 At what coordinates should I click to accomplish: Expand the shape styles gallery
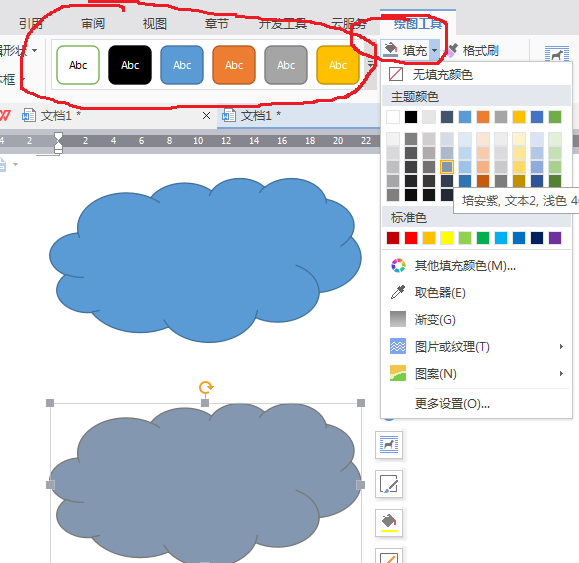coord(370,65)
